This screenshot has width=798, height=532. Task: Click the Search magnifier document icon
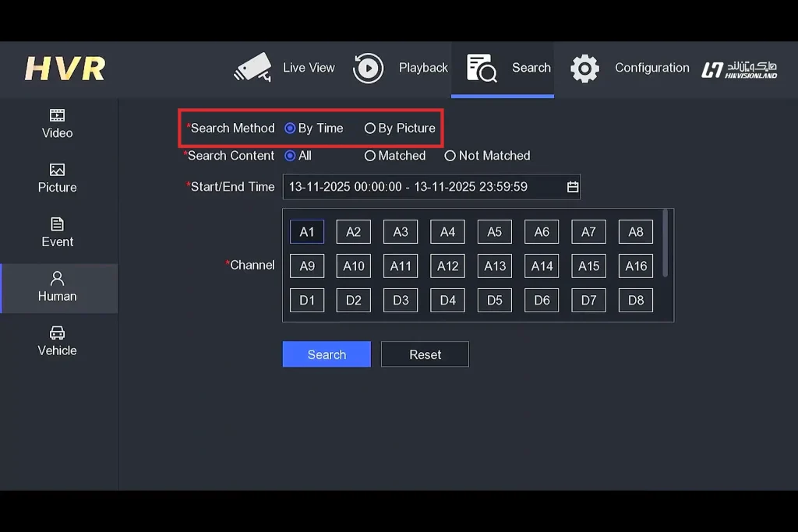pyautogui.click(x=482, y=68)
